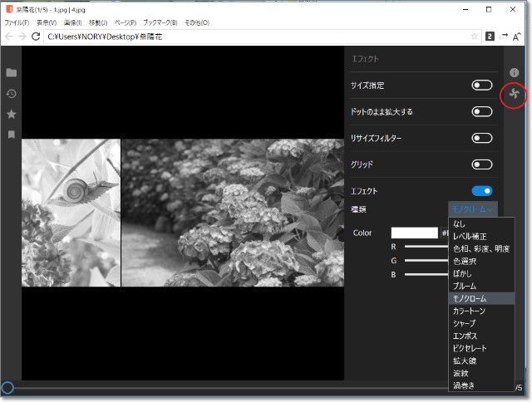532x402 pixels.
Task: Click the effect fan icon on right sidebar
Action: point(514,95)
